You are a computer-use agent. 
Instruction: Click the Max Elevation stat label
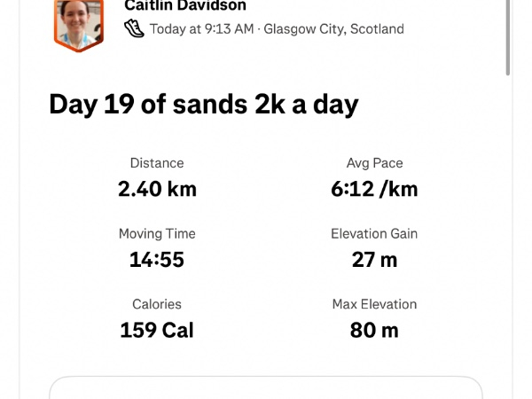374,304
